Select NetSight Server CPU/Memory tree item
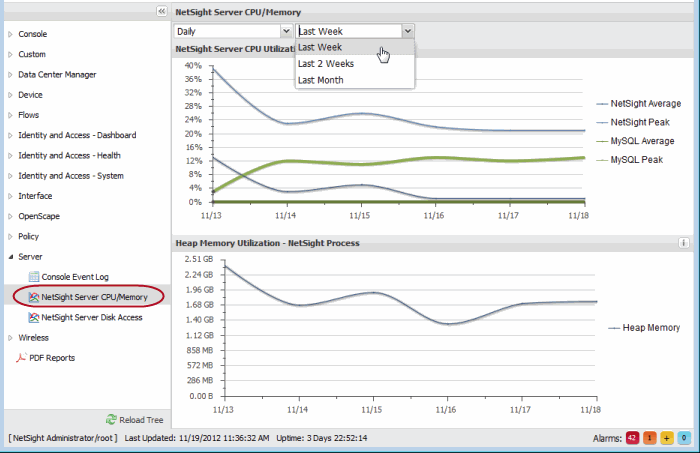700x453 pixels. pos(94,297)
